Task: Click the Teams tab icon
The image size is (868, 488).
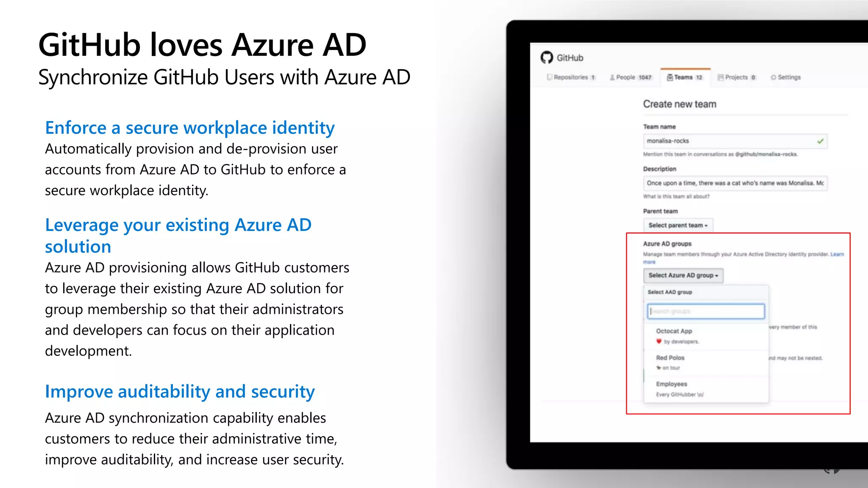Action: (670, 77)
